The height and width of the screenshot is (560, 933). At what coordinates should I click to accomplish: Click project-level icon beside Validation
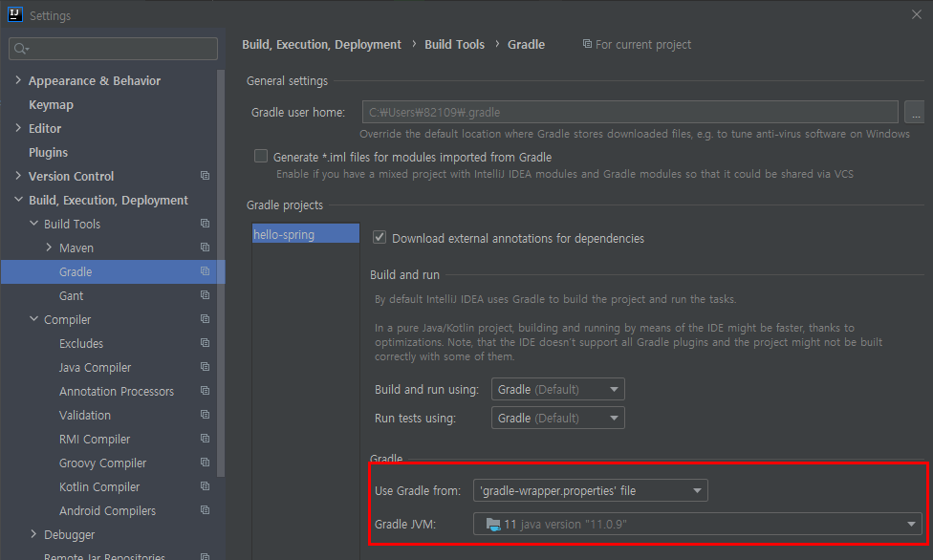[205, 414]
